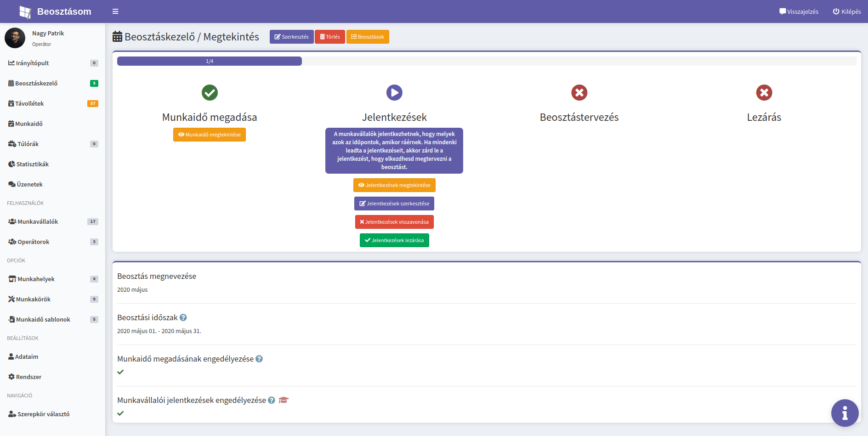Click the hamburger menu icon in header
868x436 pixels.
[115, 11]
